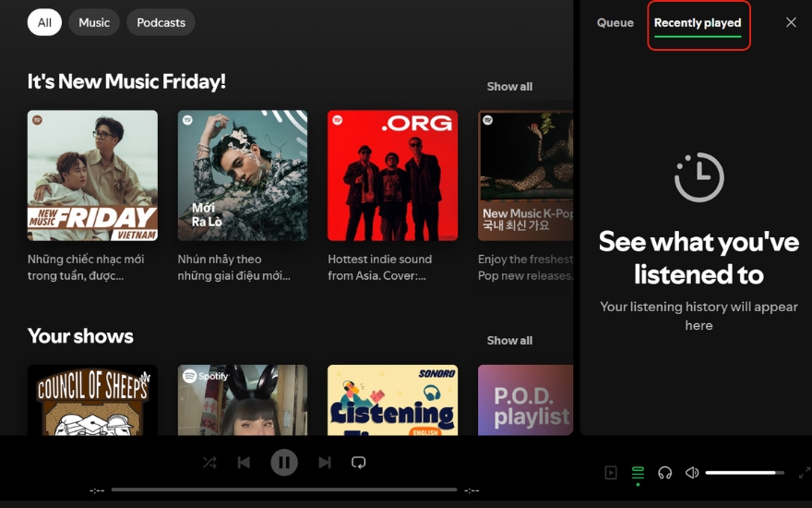Image resolution: width=812 pixels, height=508 pixels.
Task: Open the .ORG playlist cover
Action: (x=392, y=175)
